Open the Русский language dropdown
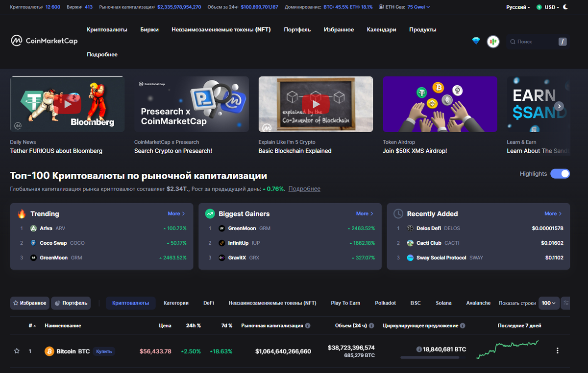588x373 pixels. pyautogui.click(x=518, y=7)
